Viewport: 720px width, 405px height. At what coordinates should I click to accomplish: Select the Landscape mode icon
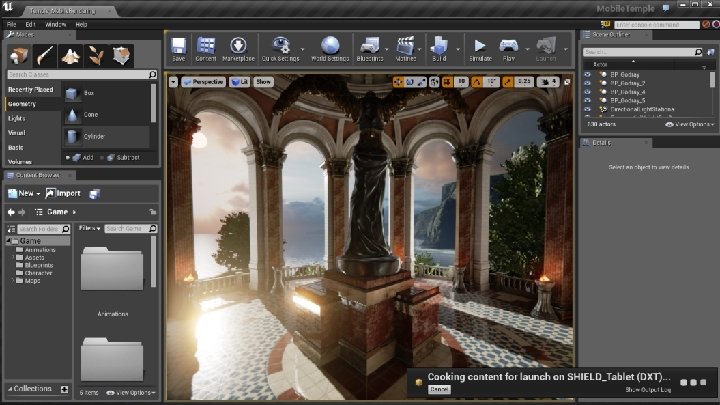tap(71, 56)
